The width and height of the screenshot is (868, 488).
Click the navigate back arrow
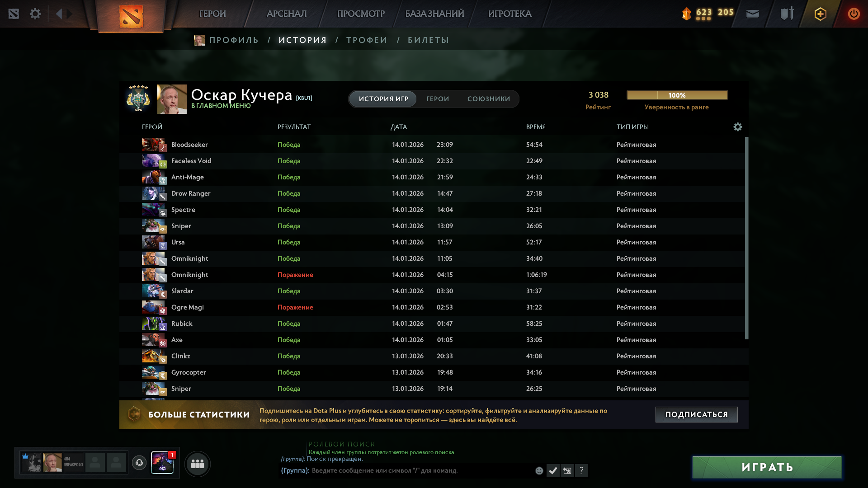pos(59,14)
